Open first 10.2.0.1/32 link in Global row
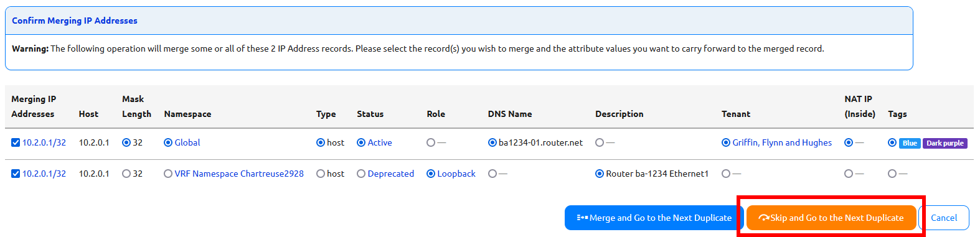Viewport: 980px width, 237px height. pyautogui.click(x=44, y=142)
